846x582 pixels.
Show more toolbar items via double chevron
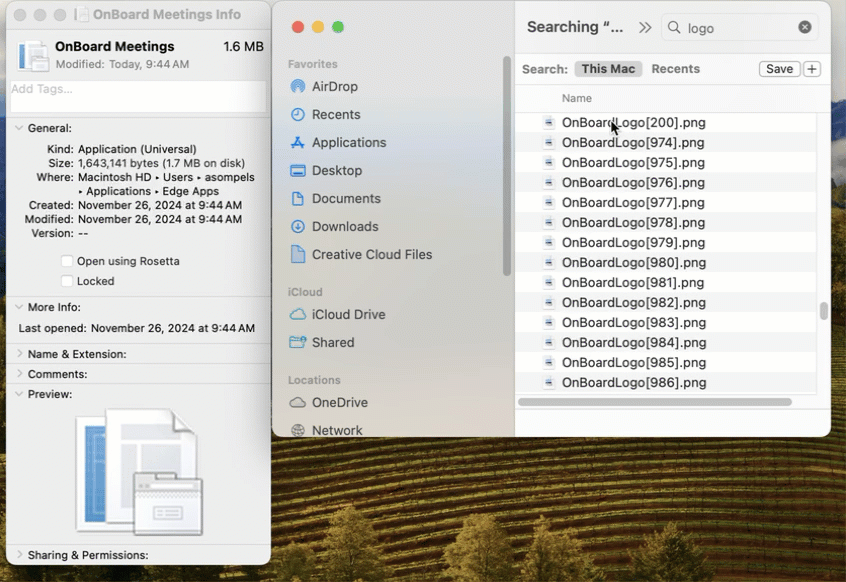pyautogui.click(x=645, y=28)
